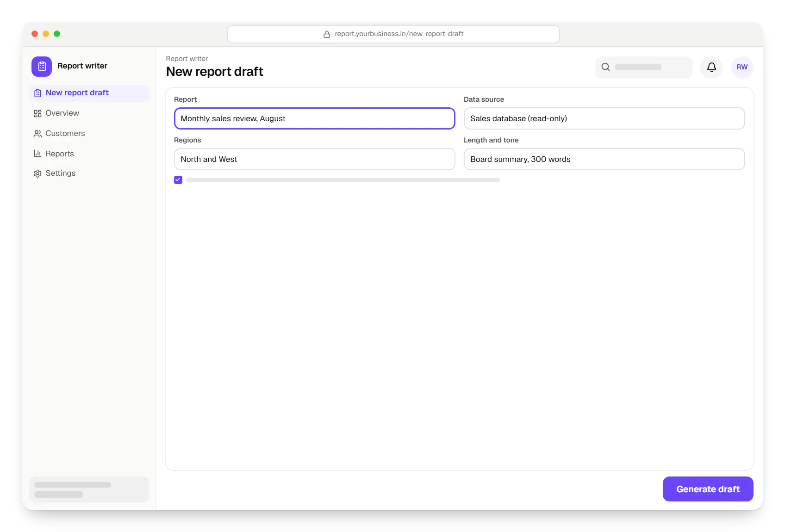785x532 pixels.
Task: Open Reports in the sidebar
Action: click(89, 154)
